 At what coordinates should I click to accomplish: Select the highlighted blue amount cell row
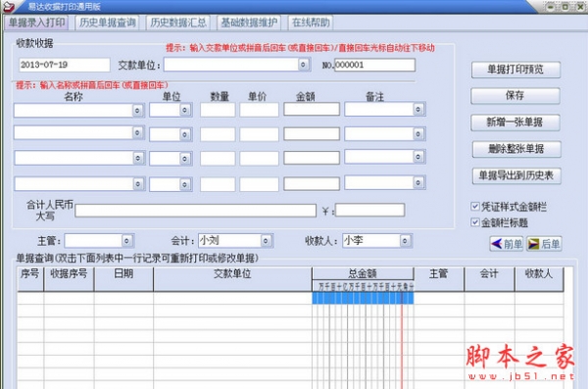pos(363,298)
